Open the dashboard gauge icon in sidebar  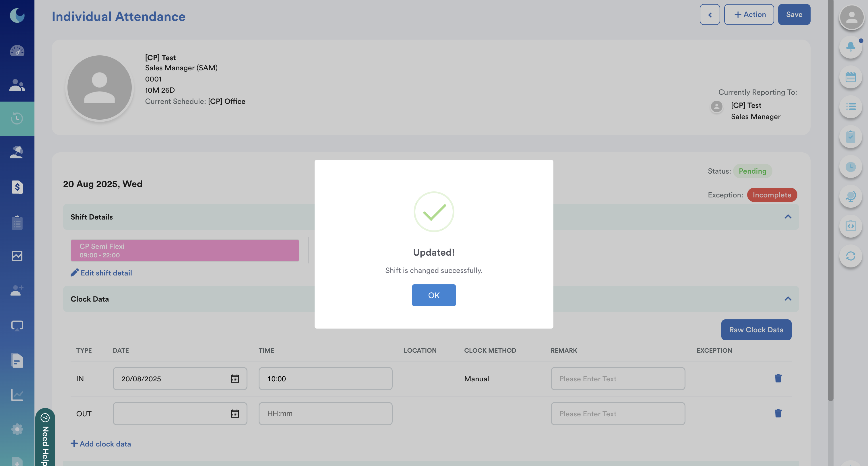17,51
